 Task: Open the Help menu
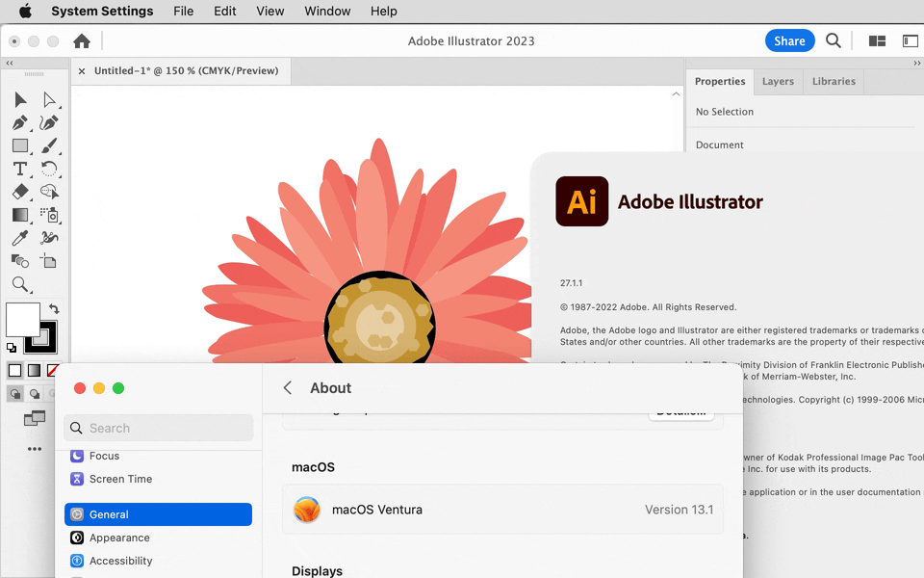[x=384, y=12]
